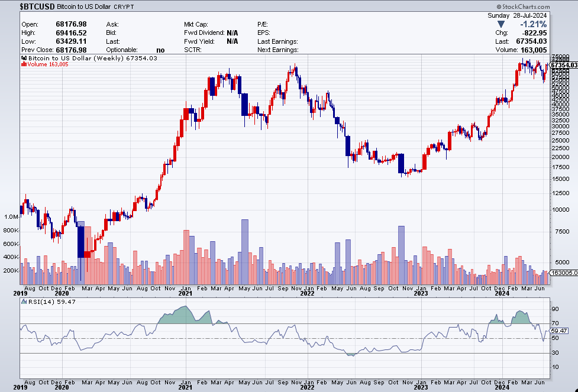The width and height of the screenshot is (578, 392).
Task: Click the Optionable value 'no'
Action: point(160,50)
